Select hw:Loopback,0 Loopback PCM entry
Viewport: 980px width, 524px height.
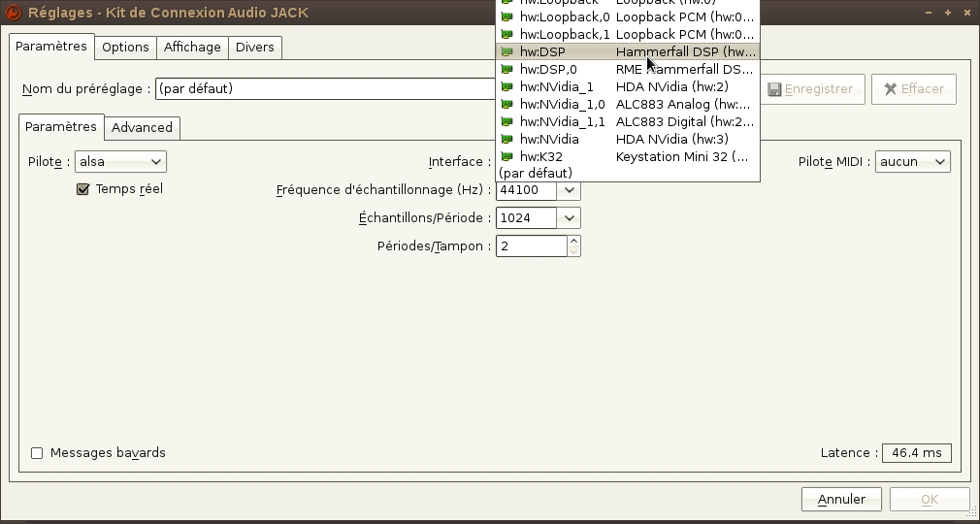[x=628, y=16]
